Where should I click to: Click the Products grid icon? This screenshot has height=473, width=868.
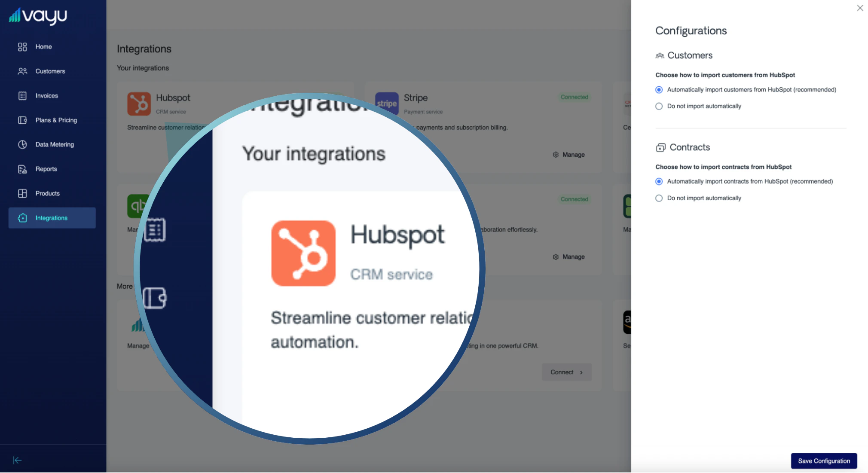pos(22,194)
